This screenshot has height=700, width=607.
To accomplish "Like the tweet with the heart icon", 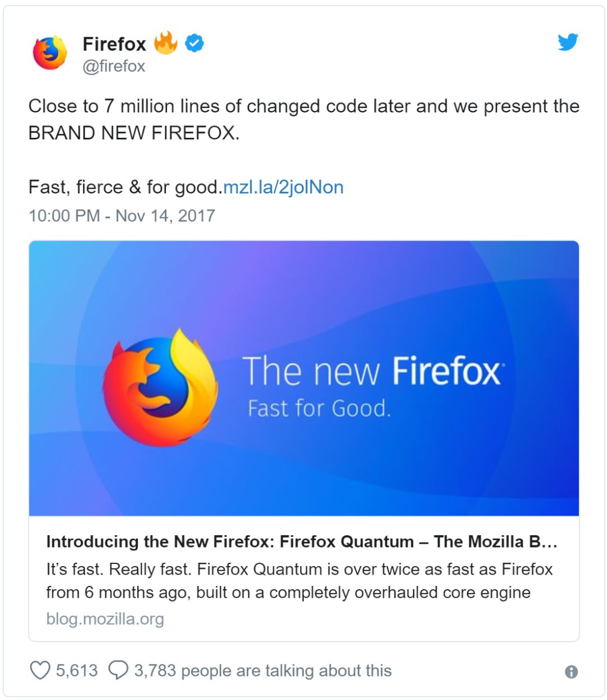I will click(39, 670).
